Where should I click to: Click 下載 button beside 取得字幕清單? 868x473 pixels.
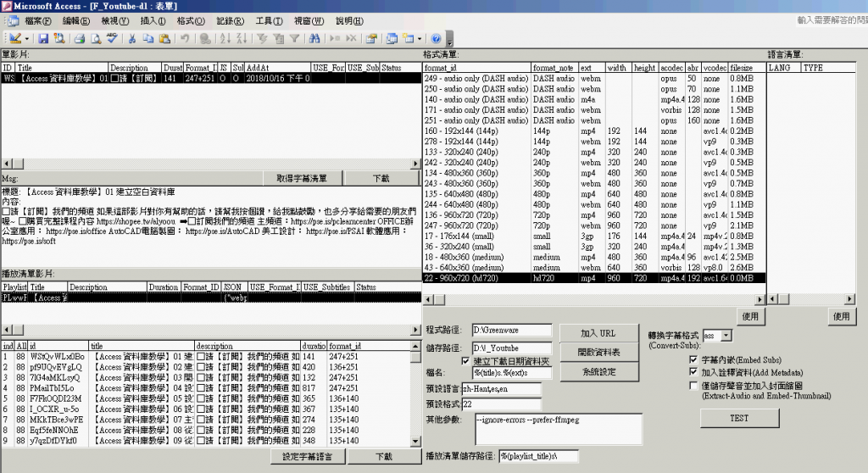tap(381, 178)
